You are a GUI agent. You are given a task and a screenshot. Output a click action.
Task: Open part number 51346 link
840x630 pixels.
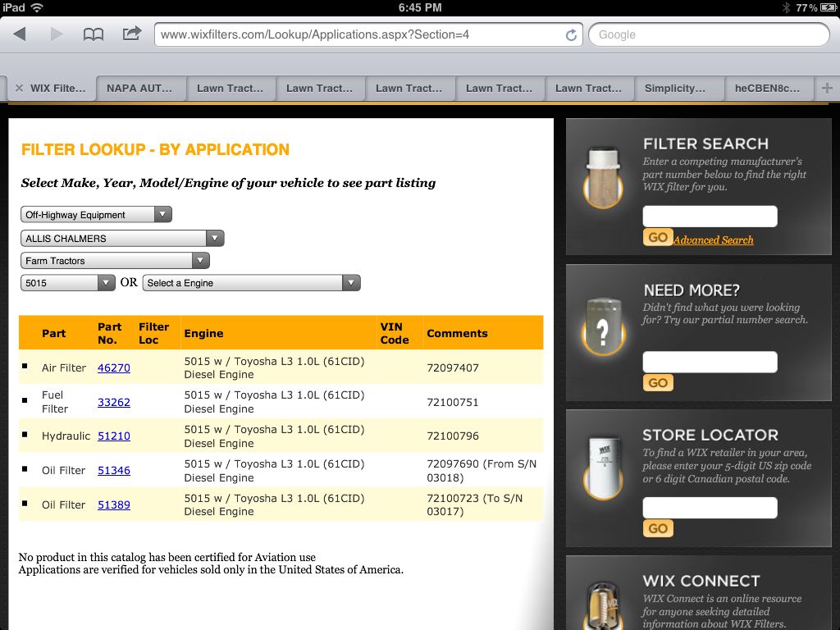tap(113, 470)
